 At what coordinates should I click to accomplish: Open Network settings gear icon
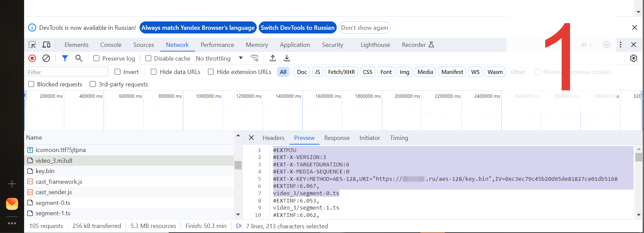point(633,58)
